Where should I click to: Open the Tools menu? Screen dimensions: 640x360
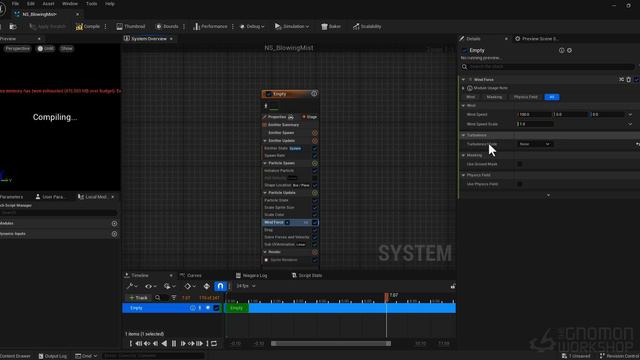[x=91, y=4]
